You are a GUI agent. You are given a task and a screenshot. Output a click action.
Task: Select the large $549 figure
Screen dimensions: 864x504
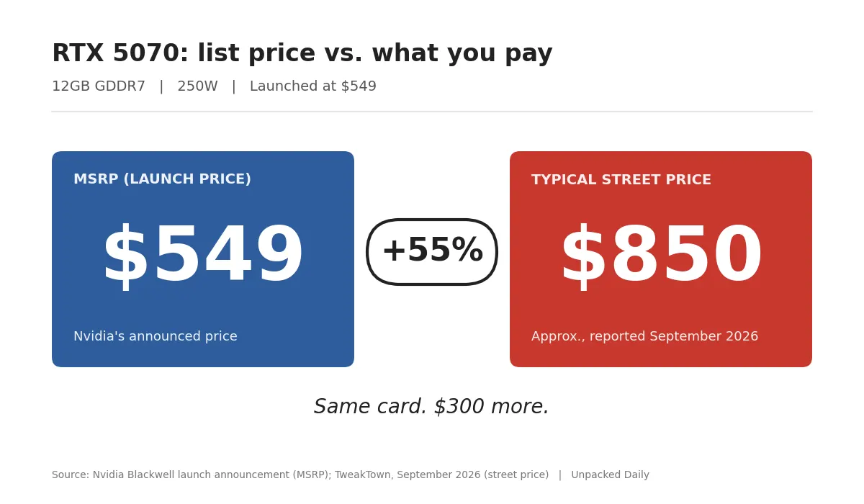tap(203, 257)
